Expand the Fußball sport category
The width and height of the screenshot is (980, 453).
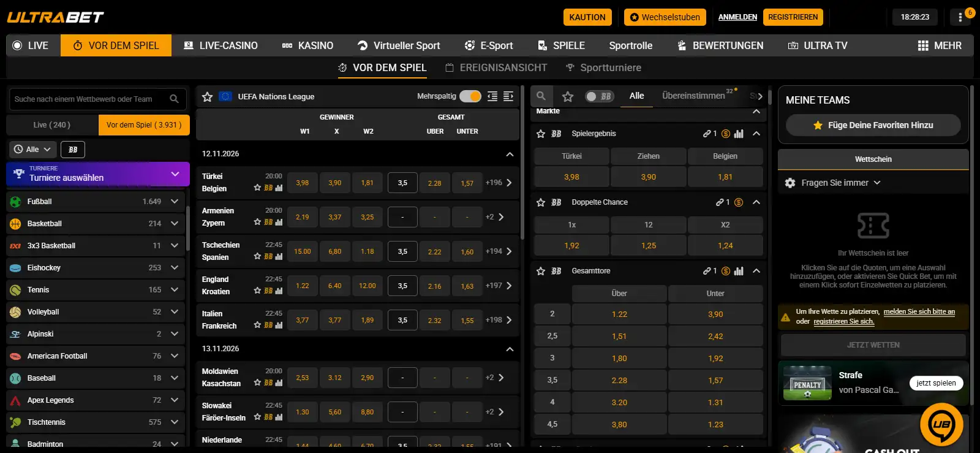click(96, 202)
